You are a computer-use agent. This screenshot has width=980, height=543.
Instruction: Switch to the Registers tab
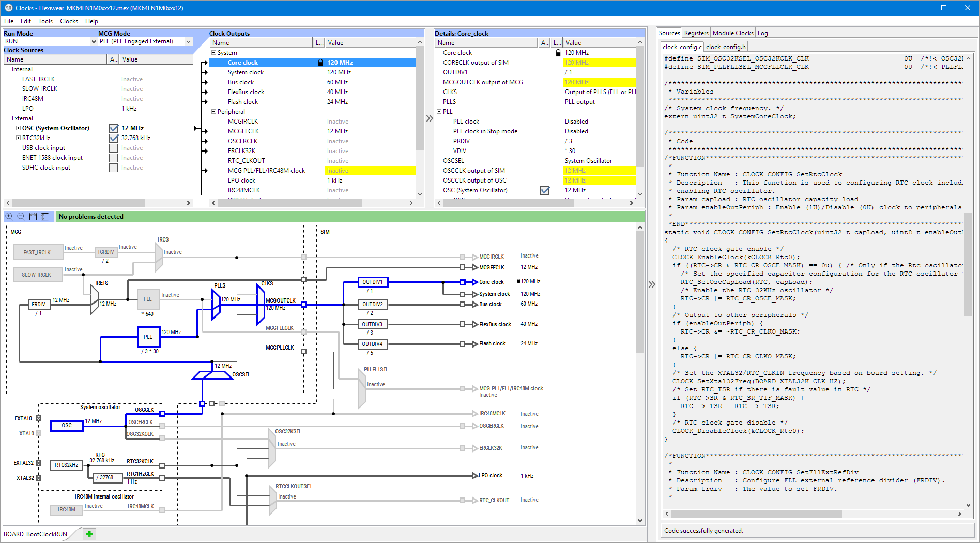pyautogui.click(x=696, y=33)
